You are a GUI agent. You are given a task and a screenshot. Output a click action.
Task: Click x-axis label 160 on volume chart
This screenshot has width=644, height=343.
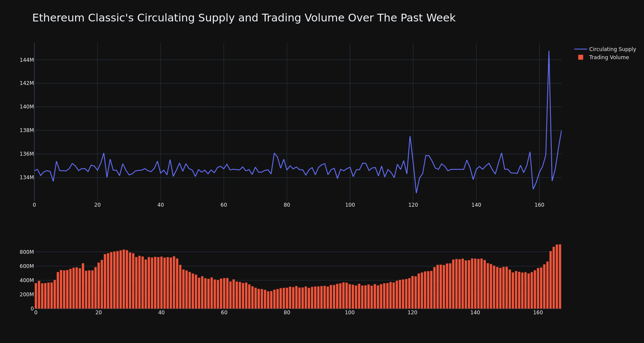[x=538, y=313]
